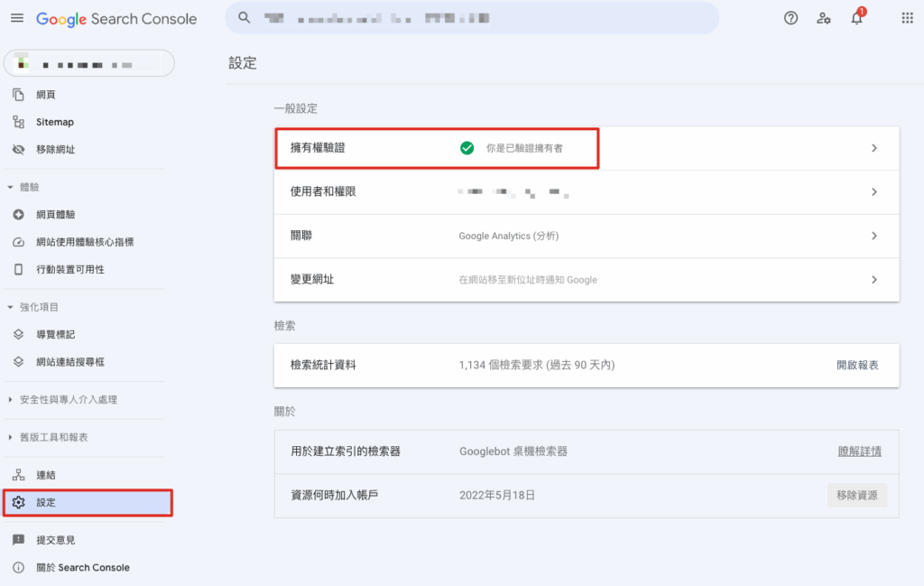Screen dimensions: 924x586
Task: Click the Help question mark icon
Action: tap(790, 18)
